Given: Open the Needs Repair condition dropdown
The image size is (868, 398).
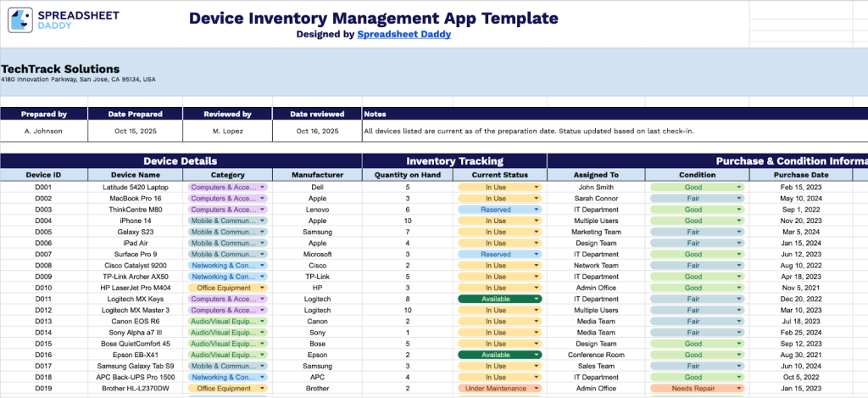Looking at the screenshot, I should [x=739, y=388].
